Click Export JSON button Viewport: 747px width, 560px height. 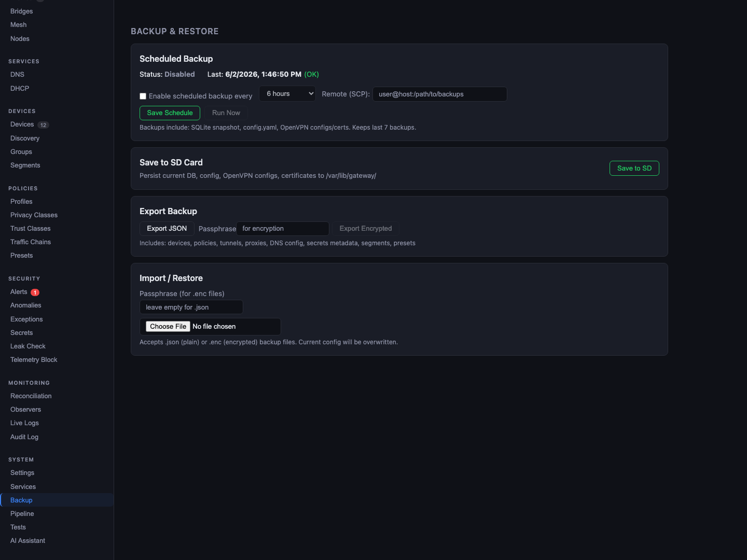(x=167, y=229)
